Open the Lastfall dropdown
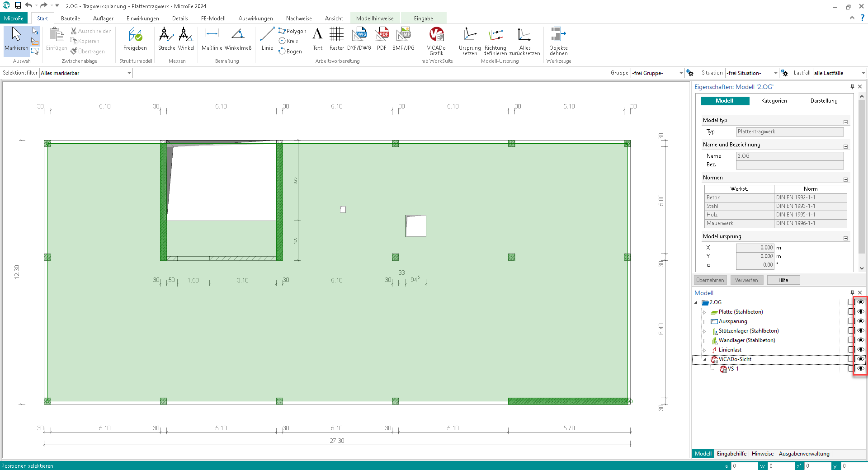Screen dimensions: 868x470 point(863,73)
